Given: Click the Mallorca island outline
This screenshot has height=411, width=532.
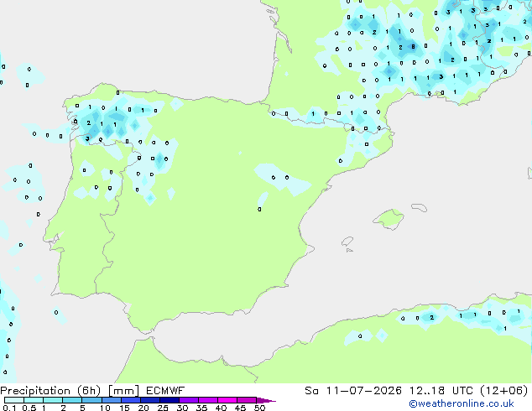Looking at the screenshot, I should 389,220.
